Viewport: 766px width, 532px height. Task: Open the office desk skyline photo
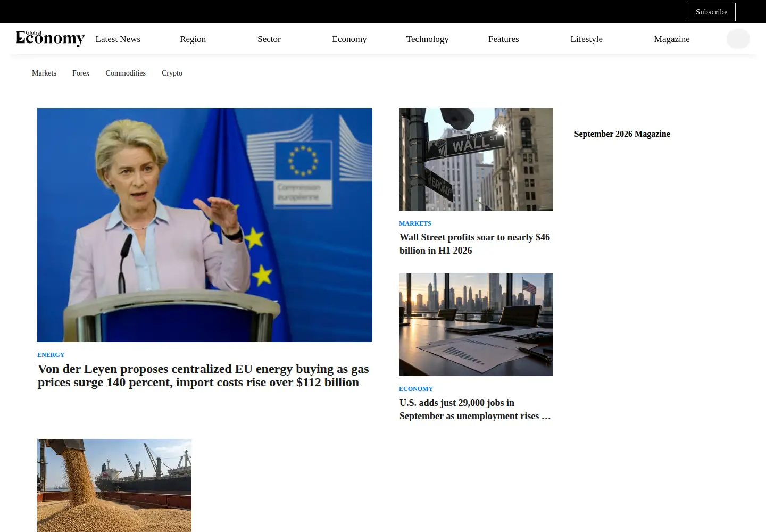[476, 325]
